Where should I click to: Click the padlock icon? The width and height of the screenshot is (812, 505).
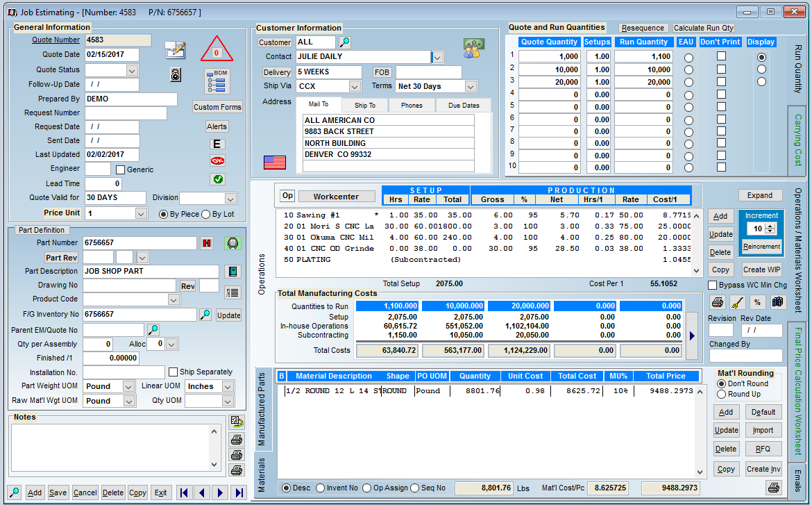pos(176,75)
